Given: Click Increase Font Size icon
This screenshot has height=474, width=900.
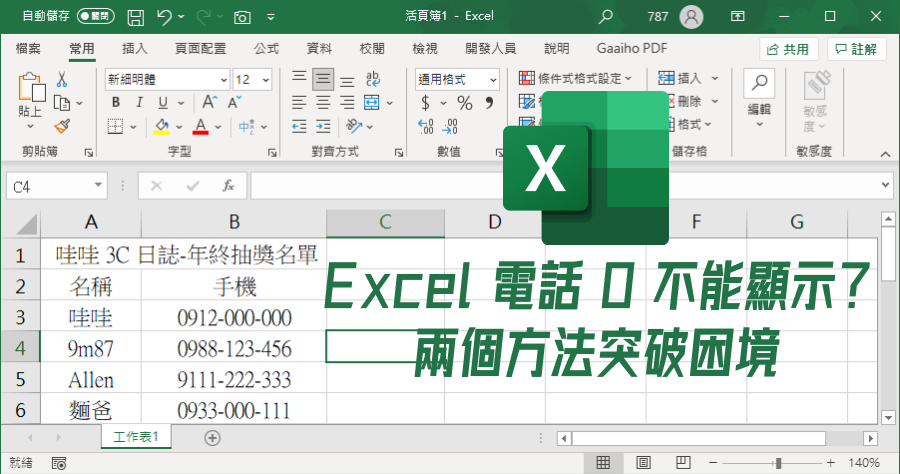Looking at the screenshot, I should point(210,103).
